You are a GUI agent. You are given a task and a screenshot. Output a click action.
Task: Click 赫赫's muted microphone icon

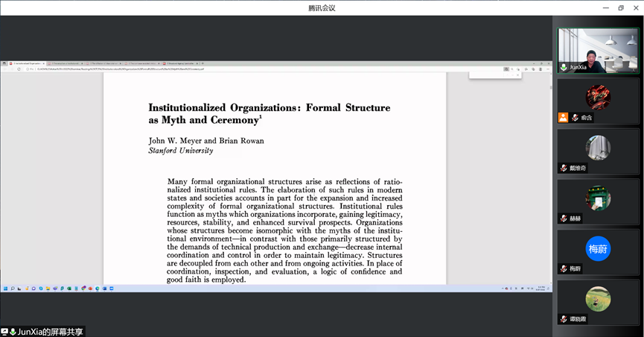tap(564, 218)
